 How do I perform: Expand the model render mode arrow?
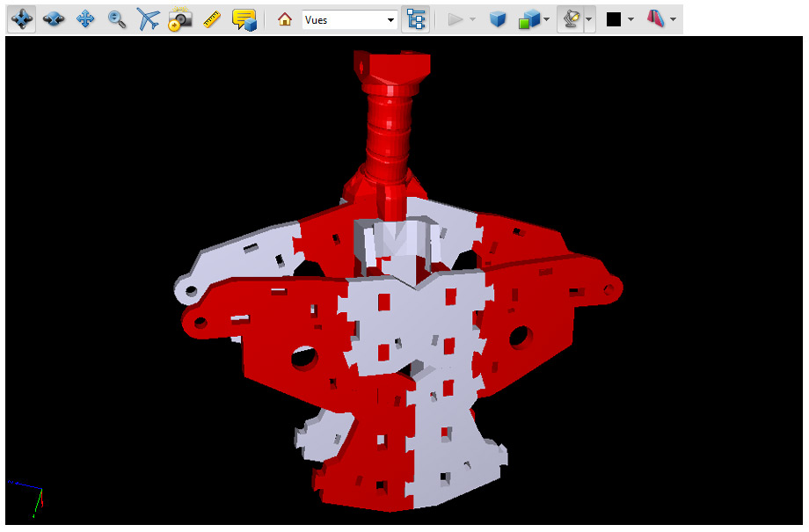click(x=547, y=19)
